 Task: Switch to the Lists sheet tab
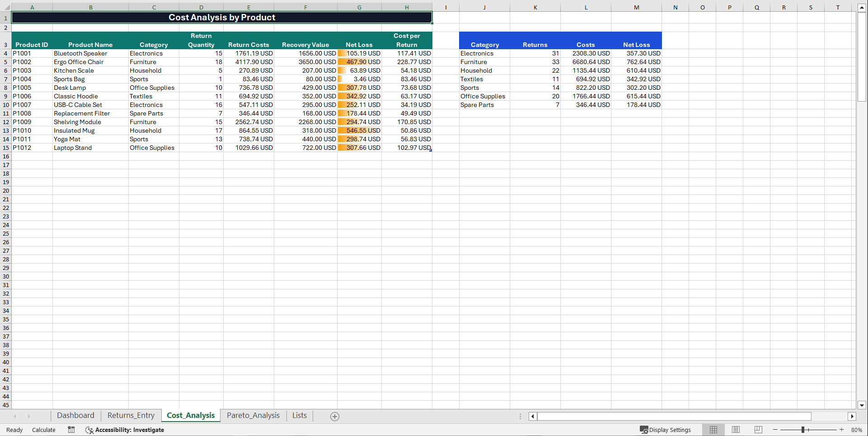(x=299, y=416)
